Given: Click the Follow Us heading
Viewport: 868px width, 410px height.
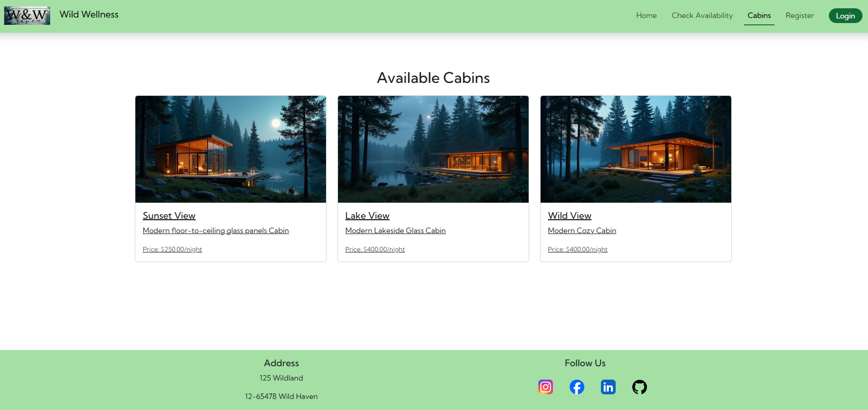Looking at the screenshot, I should 585,363.
